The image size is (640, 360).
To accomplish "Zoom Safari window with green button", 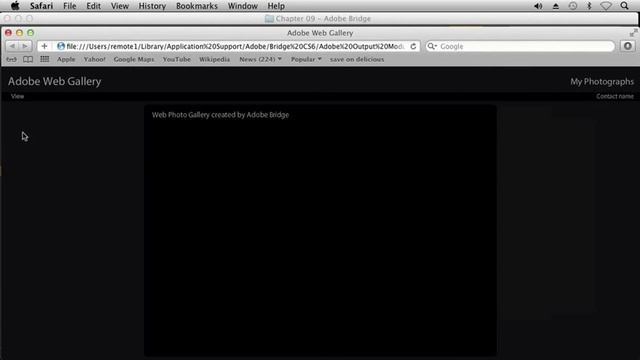I will click(x=31, y=33).
